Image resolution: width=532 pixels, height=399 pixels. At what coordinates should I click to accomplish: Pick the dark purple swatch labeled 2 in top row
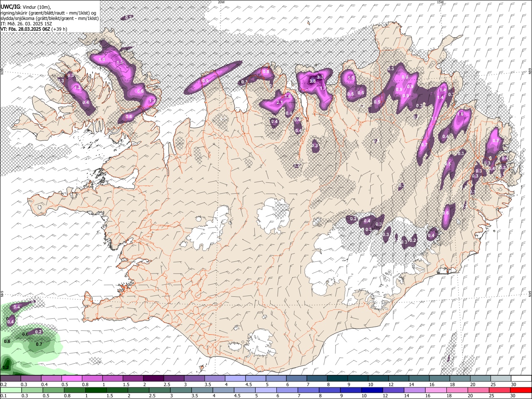click(153, 378)
